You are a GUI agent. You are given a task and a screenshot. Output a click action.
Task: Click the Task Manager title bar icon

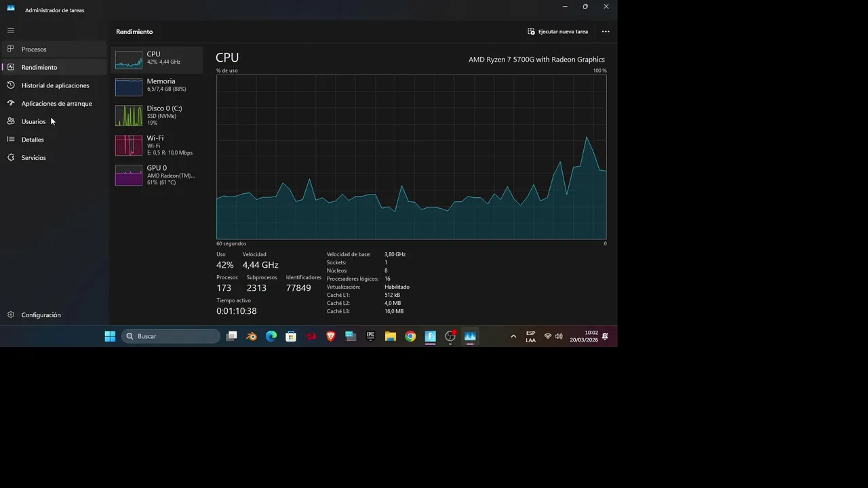pyautogui.click(x=11, y=8)
